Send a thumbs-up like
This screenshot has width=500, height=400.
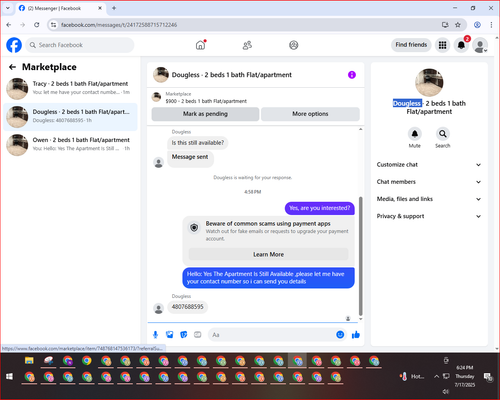coord(356,335)
